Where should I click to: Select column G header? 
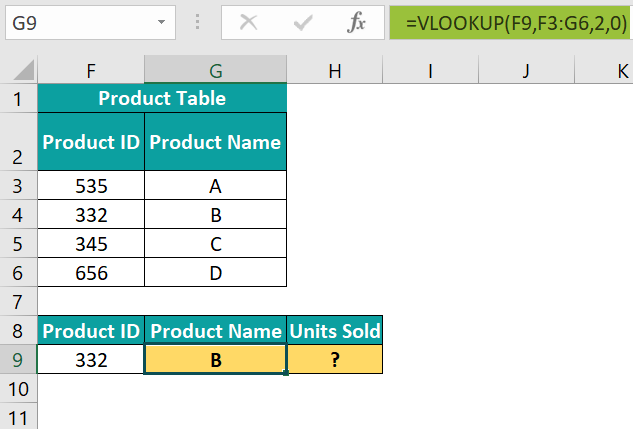tap(216, 70)
